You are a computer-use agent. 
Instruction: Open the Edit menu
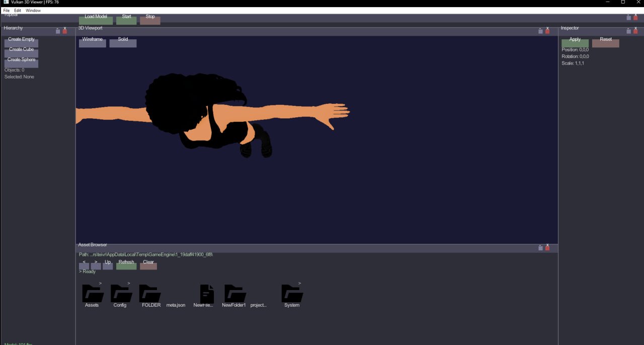click(x=18, y=11)
